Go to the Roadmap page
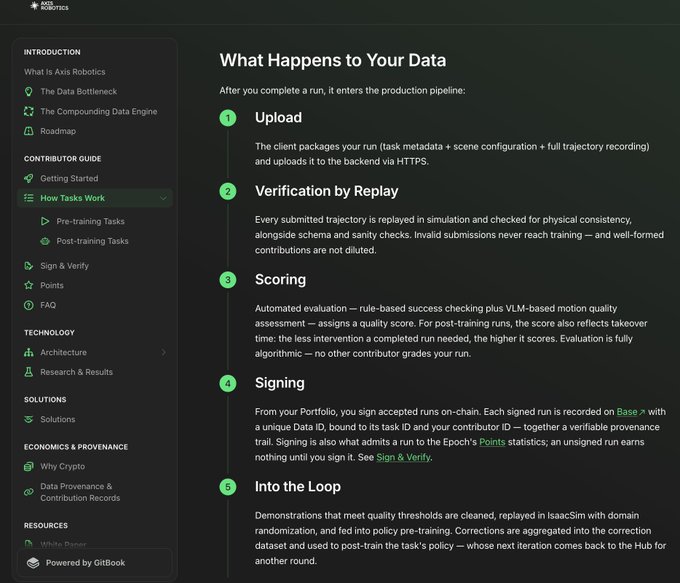Image resolution: width=680 pixels, height=583 pixels. click(x=58, y=131)
